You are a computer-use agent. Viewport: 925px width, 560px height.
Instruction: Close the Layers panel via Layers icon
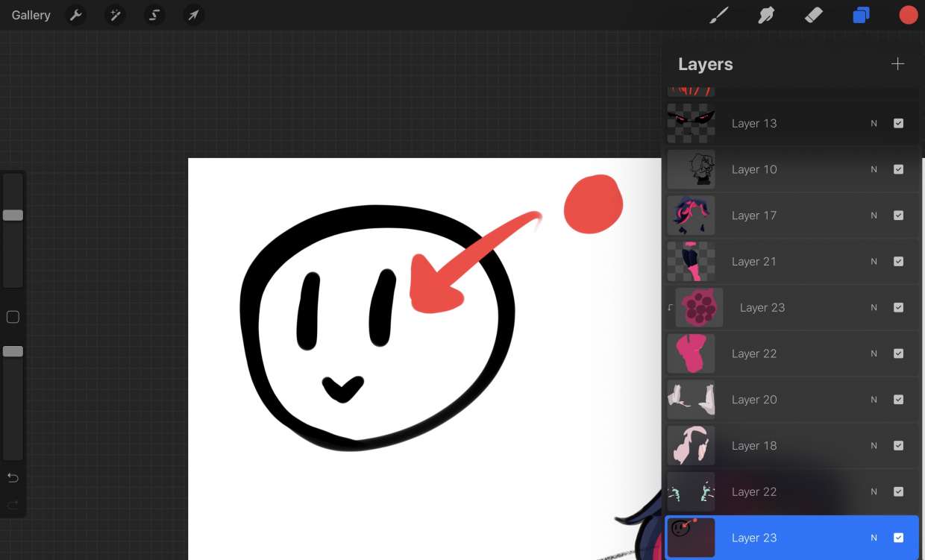pos(861,15)
